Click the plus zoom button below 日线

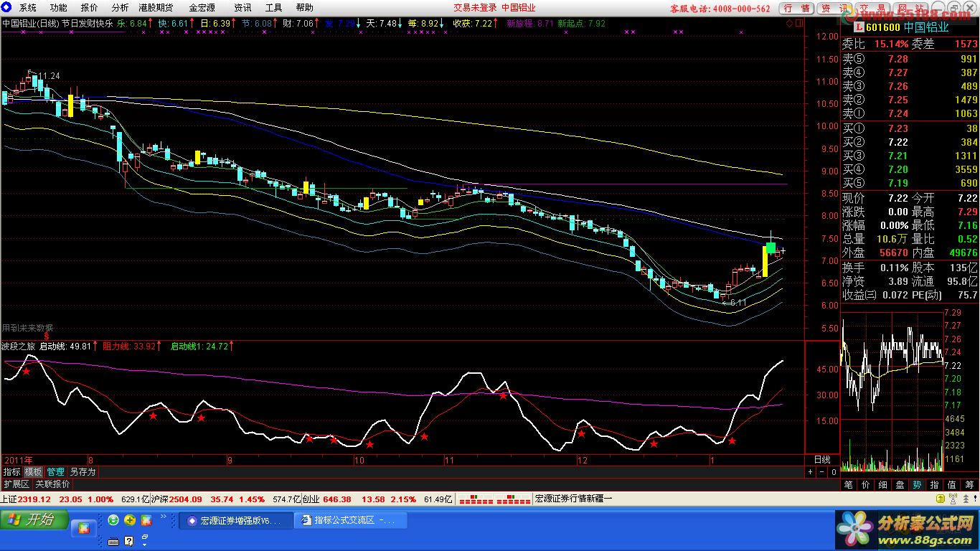[x=811, y=472]
